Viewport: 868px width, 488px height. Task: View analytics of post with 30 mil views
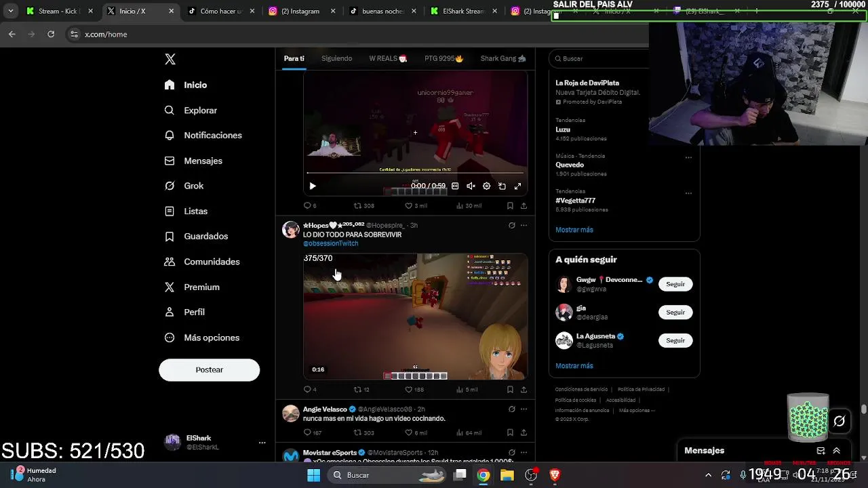[469, 205]
